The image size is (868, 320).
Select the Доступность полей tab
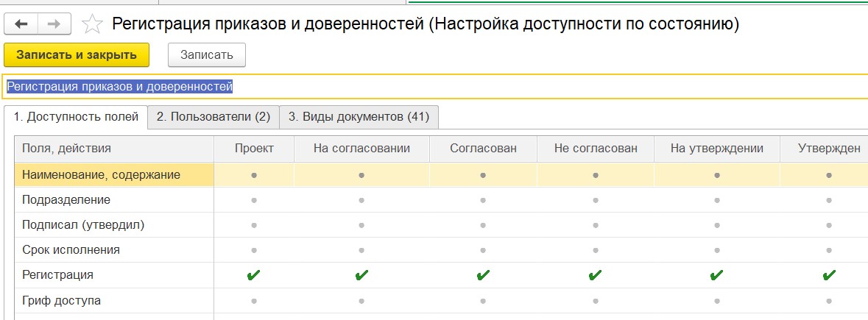76,117
